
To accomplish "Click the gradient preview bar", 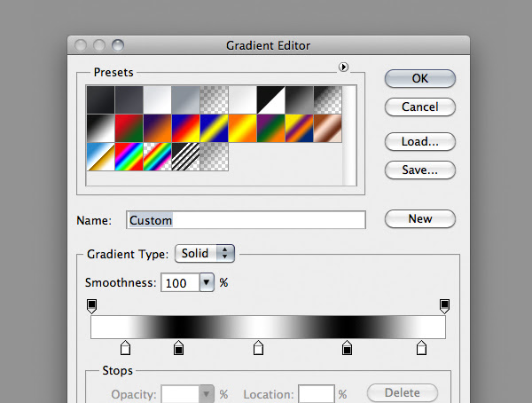I will pyautogui.click(x=268, y=328).
